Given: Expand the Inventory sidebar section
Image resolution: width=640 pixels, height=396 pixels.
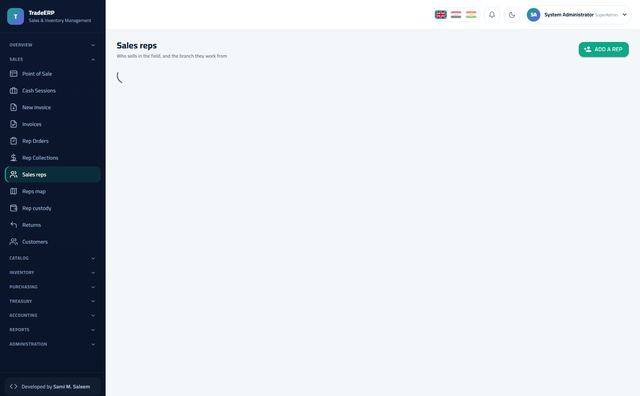Looking at the screenshot, I should [52, 272].
